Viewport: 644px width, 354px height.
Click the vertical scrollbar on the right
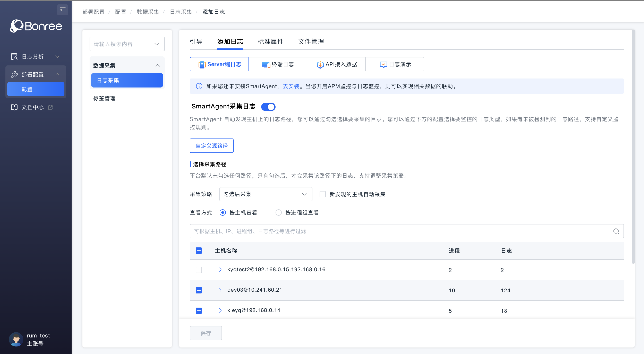point(633,148)
